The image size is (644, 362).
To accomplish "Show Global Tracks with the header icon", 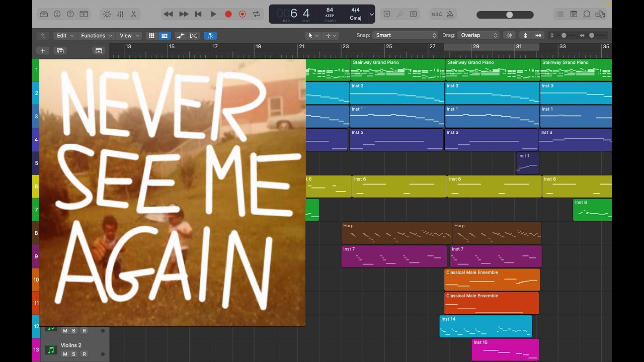I will pos(99,51).
